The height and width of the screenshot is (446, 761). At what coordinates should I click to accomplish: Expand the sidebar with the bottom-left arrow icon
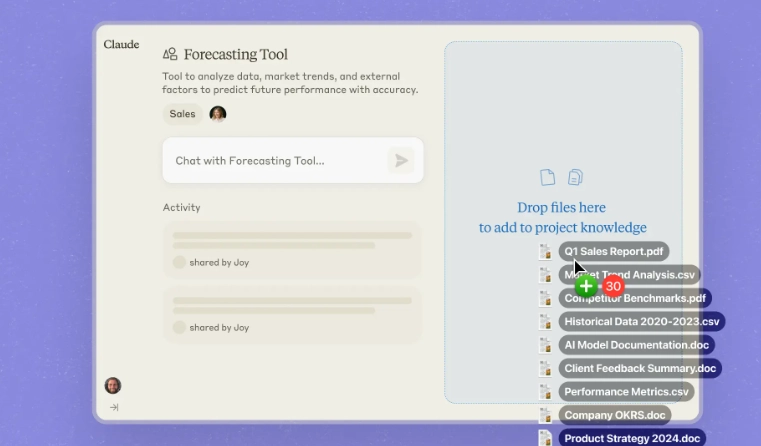(x=114, y=407)
